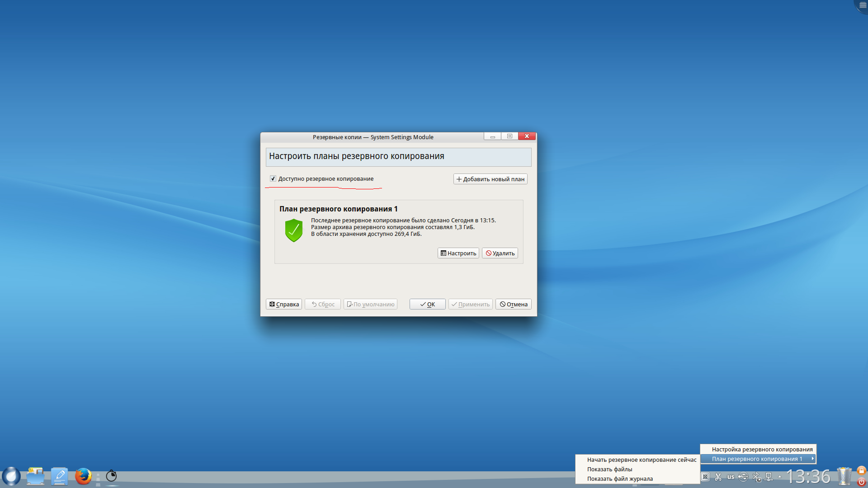This screenshot has height=488, width=868.
Task: Click the Bluetooth tray icon
Action: (x=756, y=477)
